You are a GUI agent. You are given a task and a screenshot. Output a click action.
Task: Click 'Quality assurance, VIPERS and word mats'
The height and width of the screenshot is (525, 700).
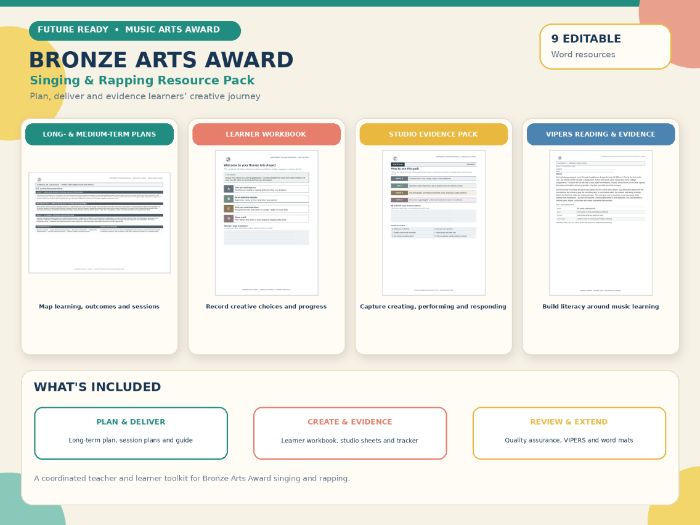tap(569, 440)
